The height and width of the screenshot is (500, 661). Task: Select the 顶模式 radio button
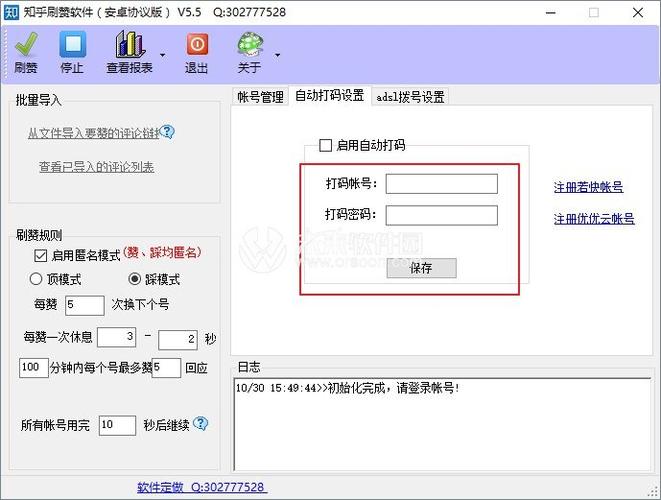tap(36, 279)
